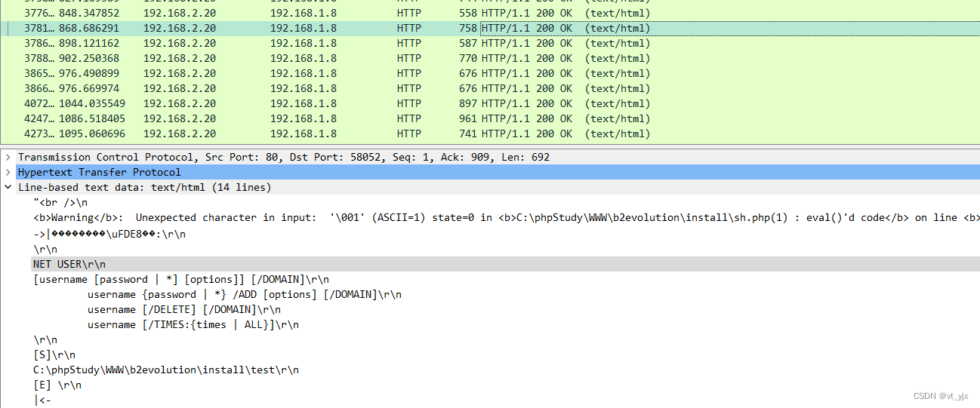Select packet row with time 976.490899
Screen dimensions: 980x408
coord(490,73)
